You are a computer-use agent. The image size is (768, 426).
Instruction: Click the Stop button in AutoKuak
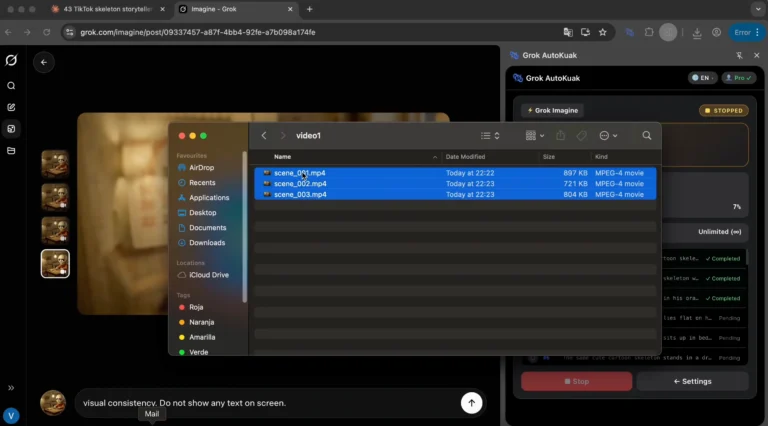pos(576,381)
